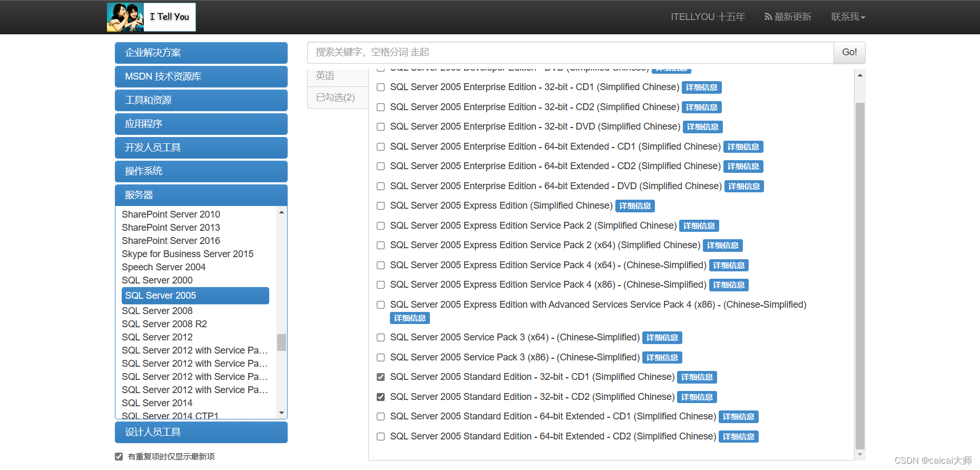Viewport: 980px width, 470px height.
Task: Open 详细信息 for Express Service Pack 4 (x86)
Action: [x=729, y=285]
